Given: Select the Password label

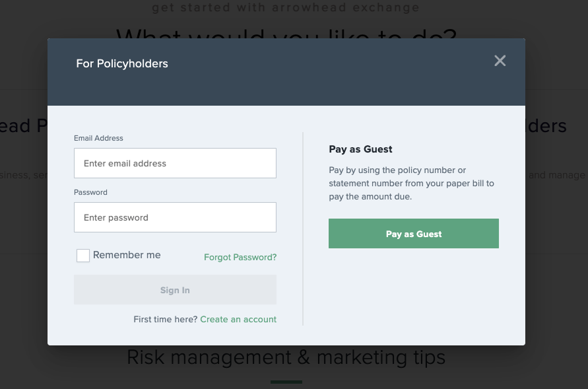Looking at the screenshot, I should pyautogui.click(x=90, y=192).
